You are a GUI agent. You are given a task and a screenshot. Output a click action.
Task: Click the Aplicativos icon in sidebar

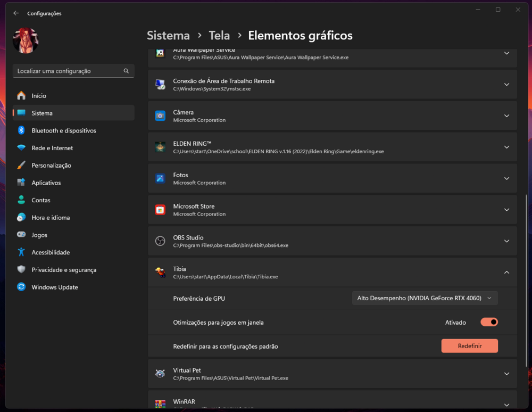click(21, 182)
